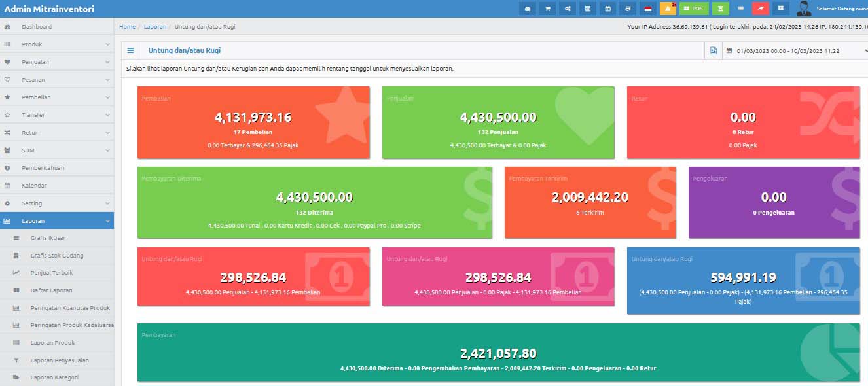Image resolution: width=868 pixels, height=386 pixels.
Task: Expand the Produk sidebar menu
Action: [56, 44]
